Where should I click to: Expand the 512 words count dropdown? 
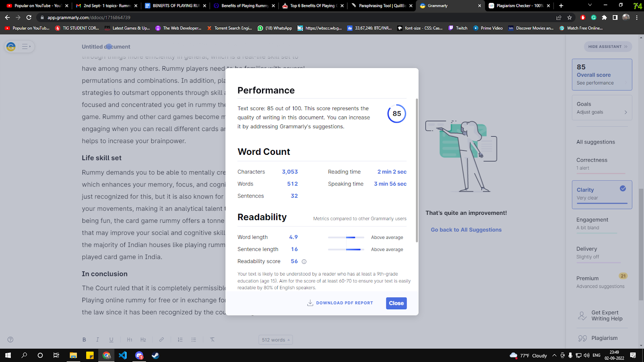[x=276, y=340]
